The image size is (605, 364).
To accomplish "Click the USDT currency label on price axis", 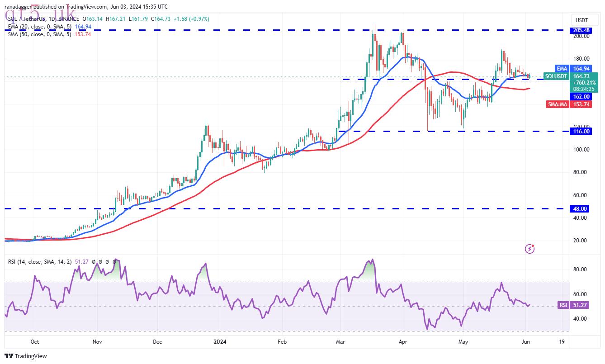I will pos(581,20).
